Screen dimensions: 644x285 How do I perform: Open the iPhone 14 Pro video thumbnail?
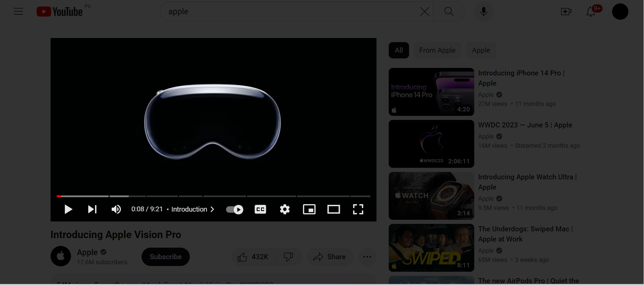pos(431,92)
